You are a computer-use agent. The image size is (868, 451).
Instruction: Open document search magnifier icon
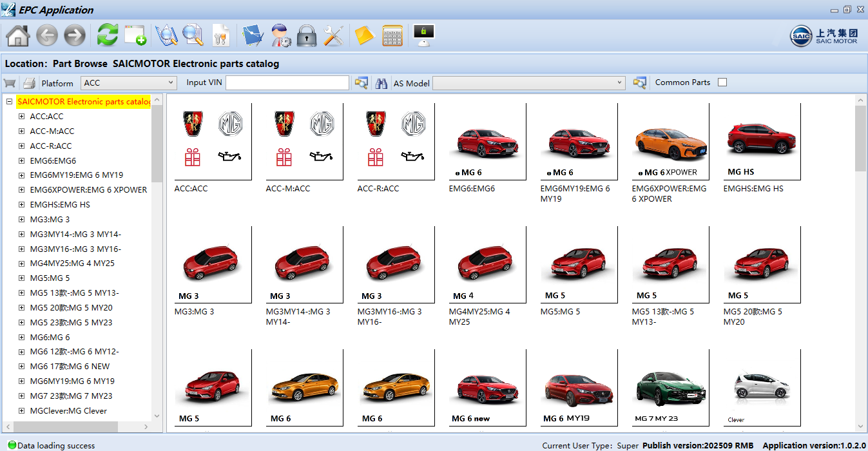coord(193,35)
